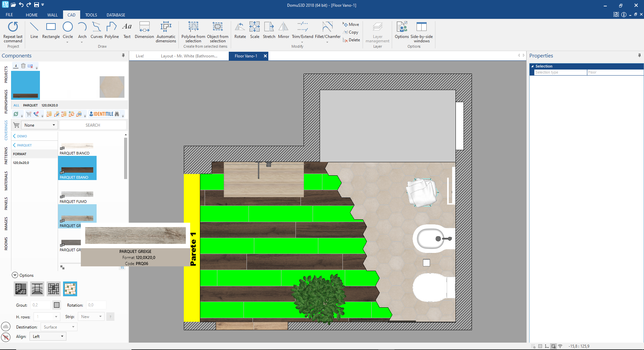Open the H. rows dropdown
The height and width of the screenshot is (350, 644).
coord(47,317)
